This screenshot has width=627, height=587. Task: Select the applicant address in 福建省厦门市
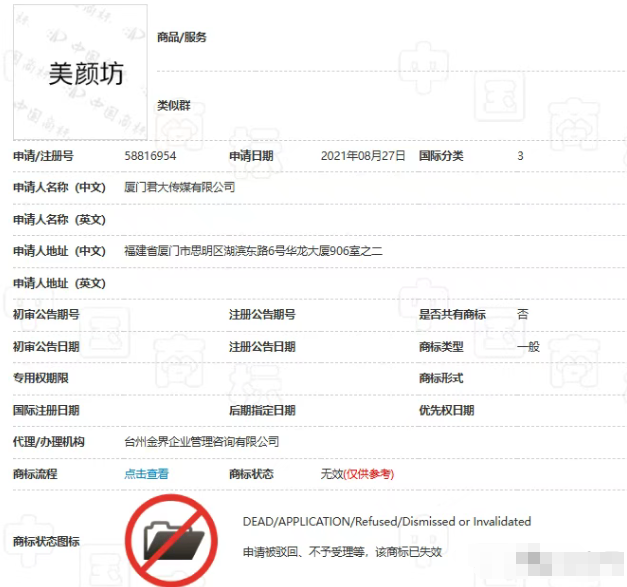(x=252, y=251)
